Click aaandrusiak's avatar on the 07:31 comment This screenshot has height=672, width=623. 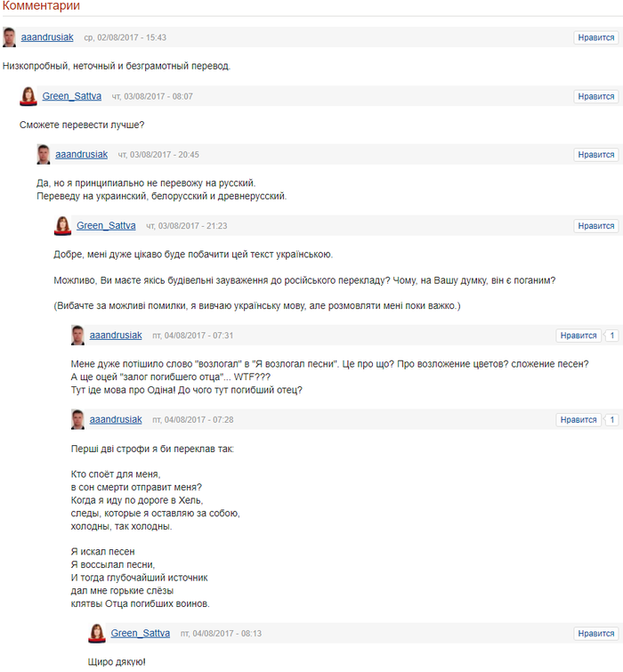pyautogui.click(x=79, y=336)
